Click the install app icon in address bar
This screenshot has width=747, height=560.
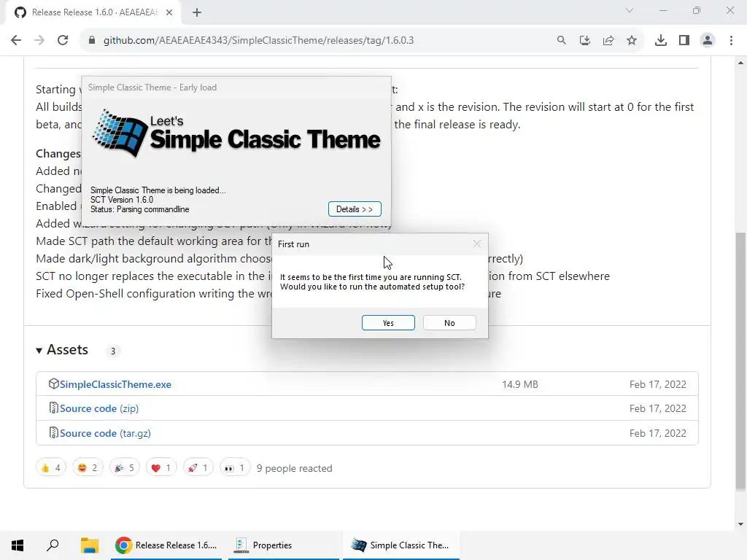point(585,41)
